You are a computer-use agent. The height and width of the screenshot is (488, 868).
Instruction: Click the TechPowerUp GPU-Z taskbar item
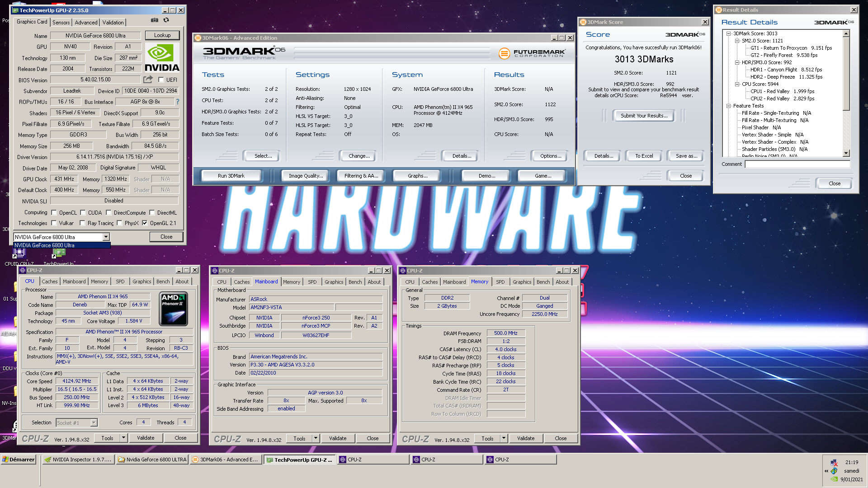point(300,460)
